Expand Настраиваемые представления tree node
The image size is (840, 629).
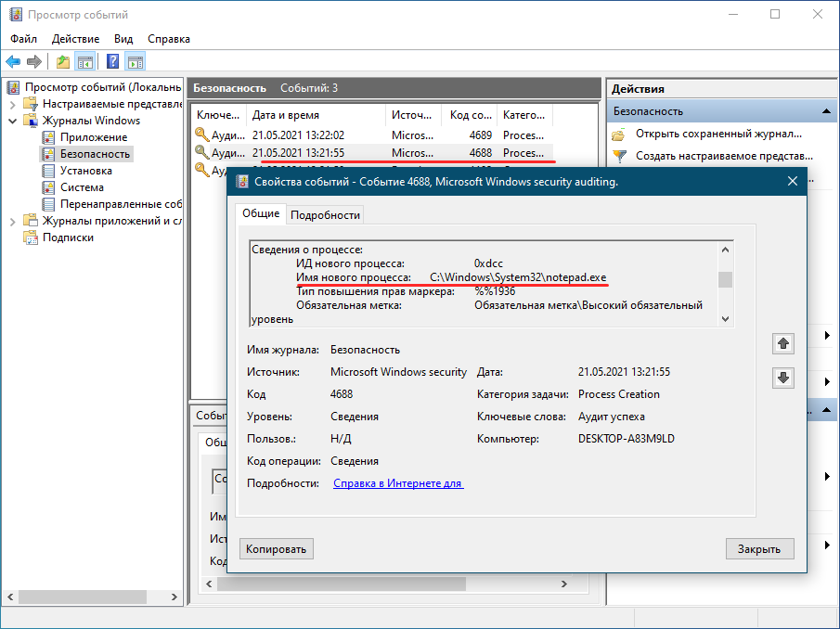tap(13, 105)
